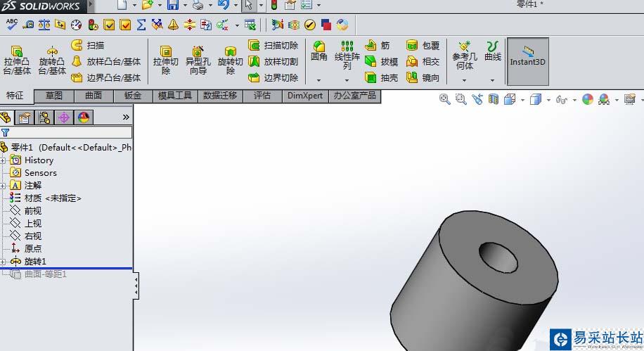This screenshot has height=351, width=644.
Task: Select the Linear Pattern (线性阵列) tool
Action: pyautogui.click(x=347, y=56)
